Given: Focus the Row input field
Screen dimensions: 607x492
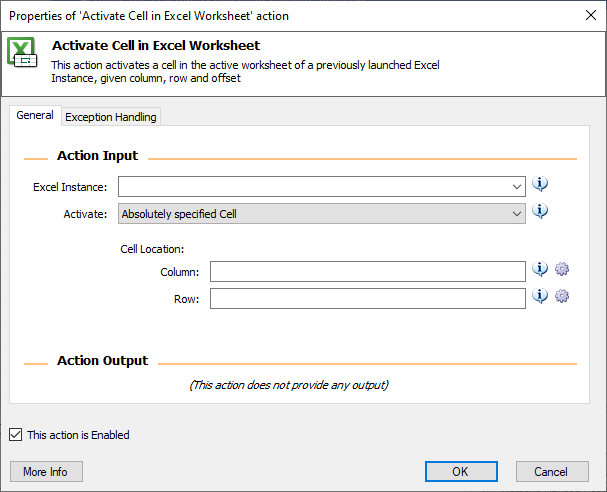Looking at the screenshot, I should point(368,298).
